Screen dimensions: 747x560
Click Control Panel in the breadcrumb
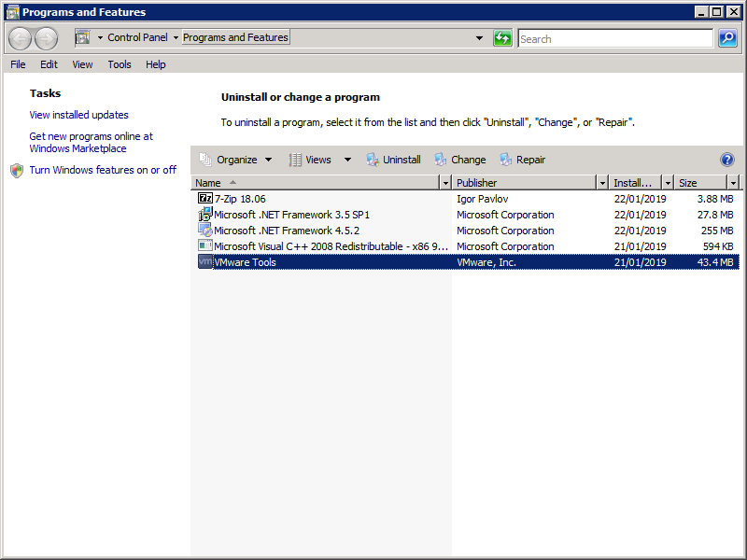pyautogui.click(x=137, y=37)
